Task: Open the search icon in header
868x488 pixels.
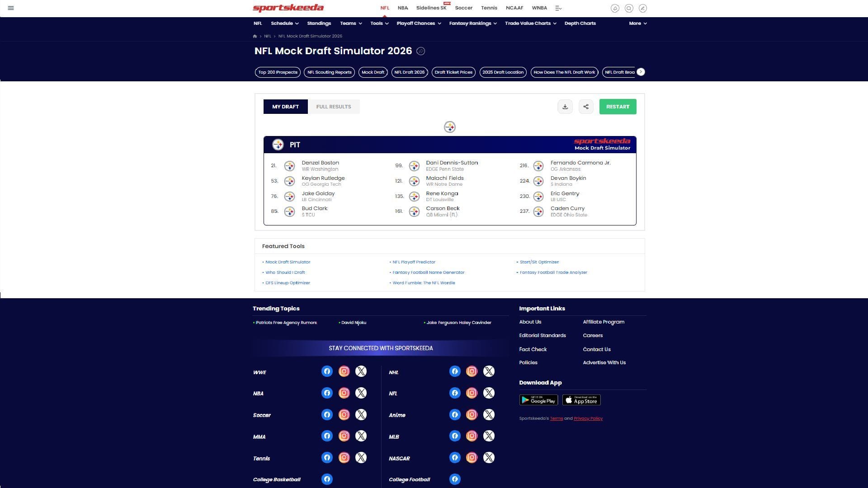Action: click(x=629, y=8)
